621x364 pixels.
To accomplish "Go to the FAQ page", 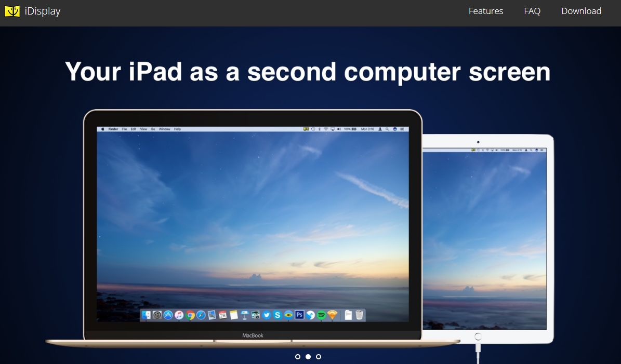I will (x=532, y=11).
